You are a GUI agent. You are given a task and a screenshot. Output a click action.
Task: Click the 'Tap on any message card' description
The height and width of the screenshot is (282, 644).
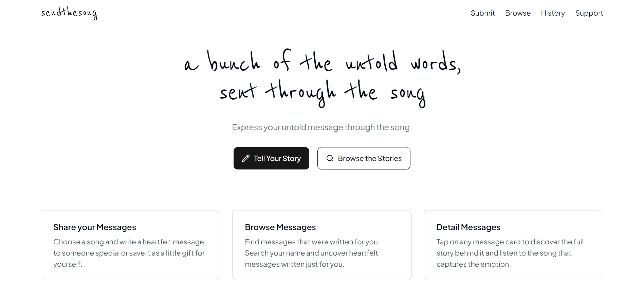tap(510, 242)
